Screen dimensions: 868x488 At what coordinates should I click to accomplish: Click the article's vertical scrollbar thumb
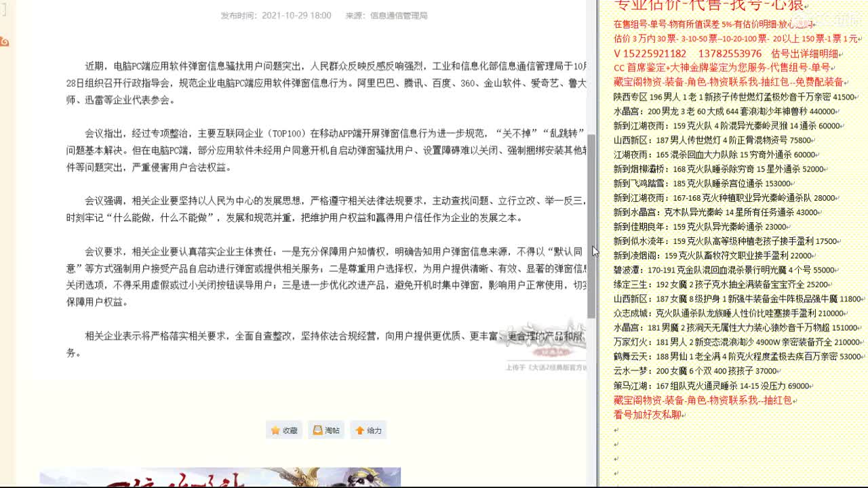(x=591, y=226)
